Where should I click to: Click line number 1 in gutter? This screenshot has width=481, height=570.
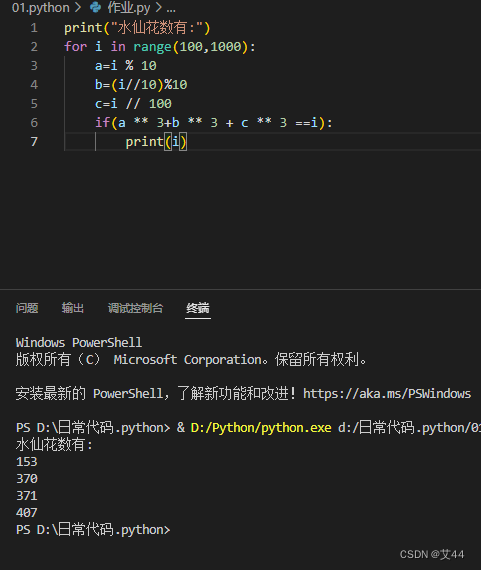point(34,28)
